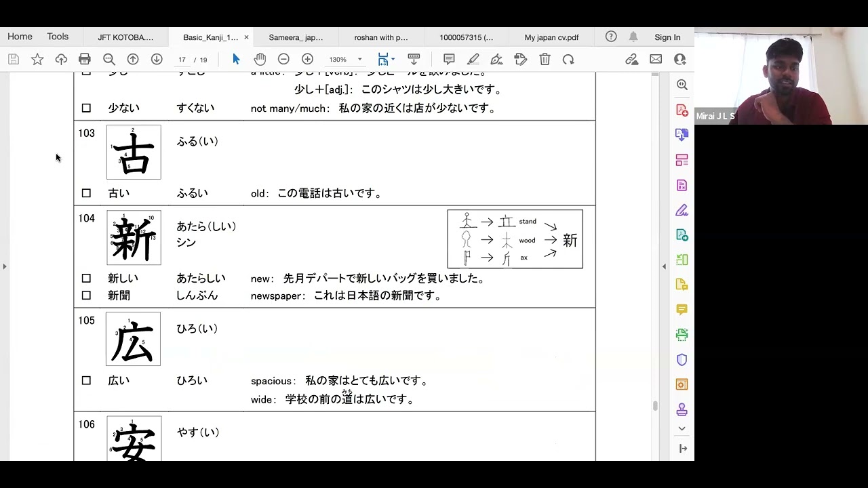Activate the Hand pan tool

[x=260, y=60]
